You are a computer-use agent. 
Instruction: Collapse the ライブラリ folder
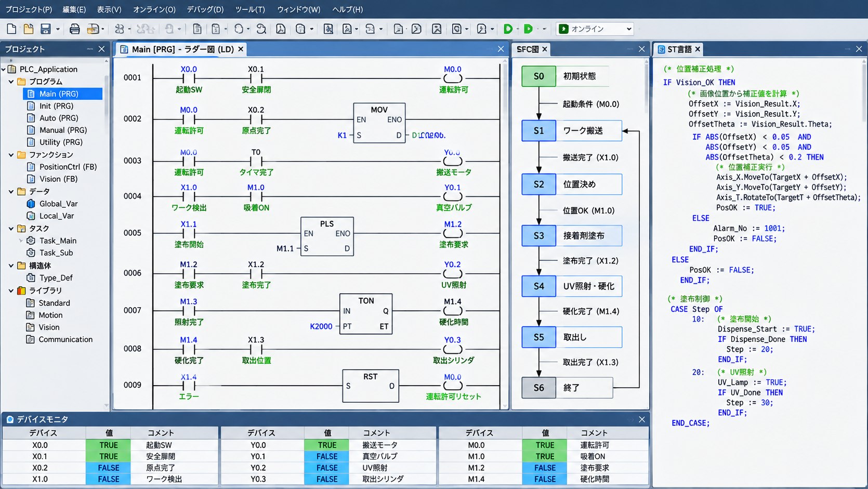tap(11, 290)
